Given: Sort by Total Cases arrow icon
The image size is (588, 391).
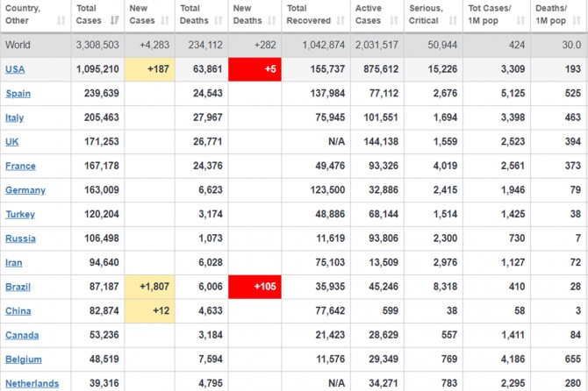Looking at the screenshot, I should pyautogui.click(x=115, y=20).
